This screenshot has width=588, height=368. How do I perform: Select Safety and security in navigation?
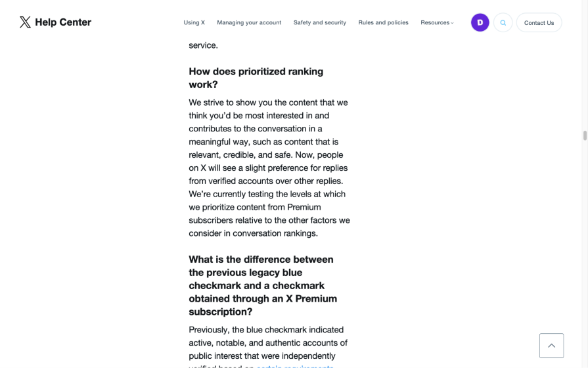pyautogui.click(x=320, y=22)
